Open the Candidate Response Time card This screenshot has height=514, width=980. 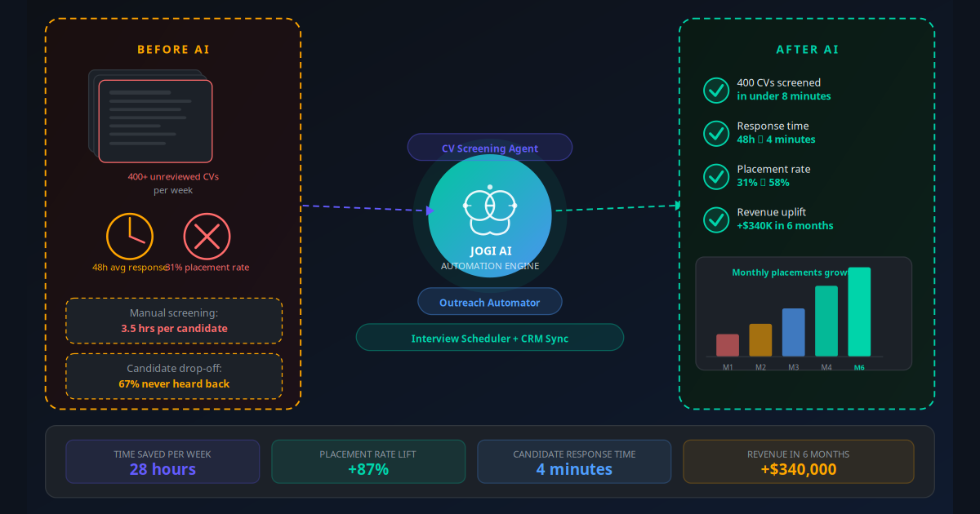tap(574, 462)
